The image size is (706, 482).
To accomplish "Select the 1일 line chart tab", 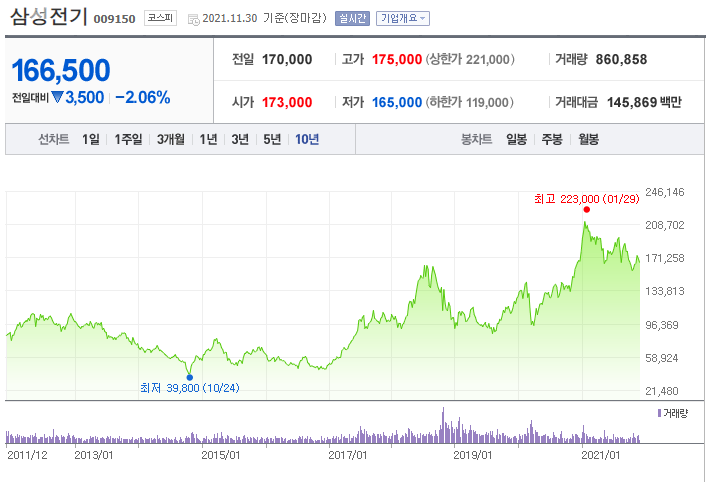I will tap(91, 139).
